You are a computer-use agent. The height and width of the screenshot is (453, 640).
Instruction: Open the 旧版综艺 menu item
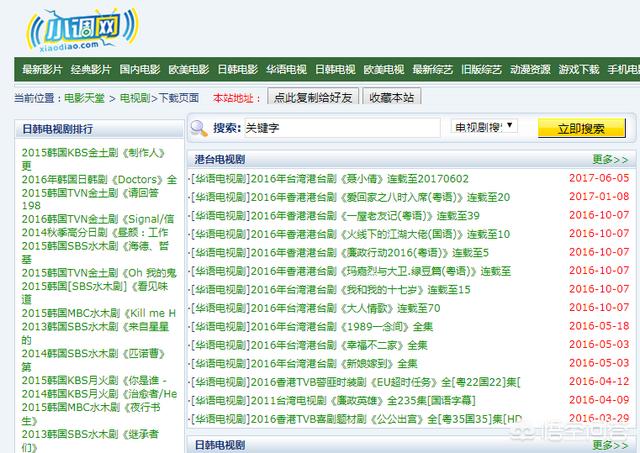(481, 69)
